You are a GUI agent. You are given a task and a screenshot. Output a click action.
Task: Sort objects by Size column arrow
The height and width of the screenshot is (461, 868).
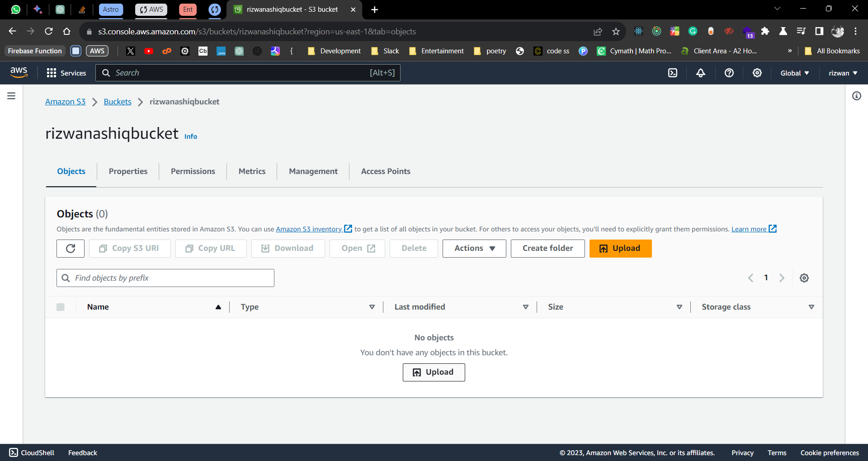(679, 307)
